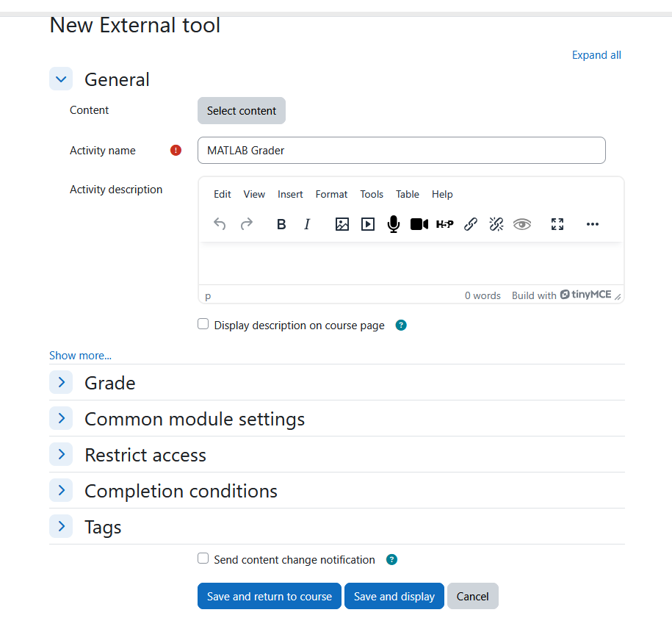Open the multimedia insert icon
The width and height of the screenshot is (672, 618).
tap(368, 224)
